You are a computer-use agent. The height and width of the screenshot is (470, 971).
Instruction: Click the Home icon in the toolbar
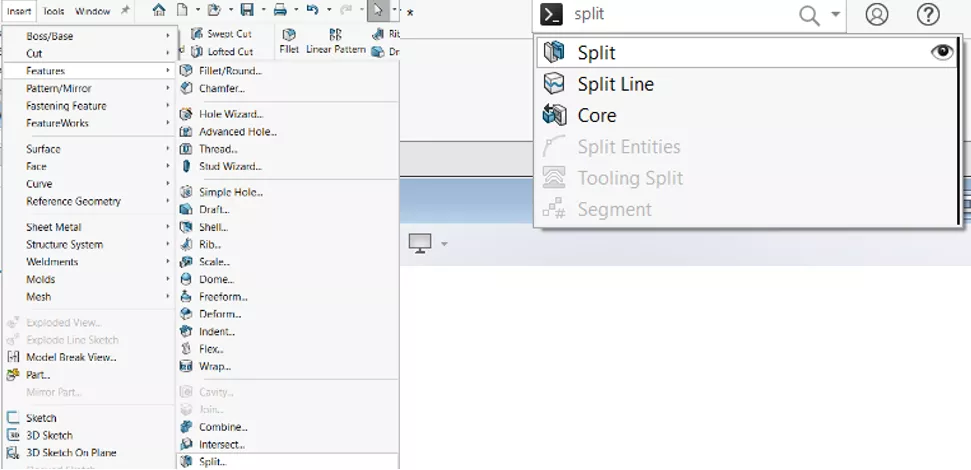pos(159,10)
